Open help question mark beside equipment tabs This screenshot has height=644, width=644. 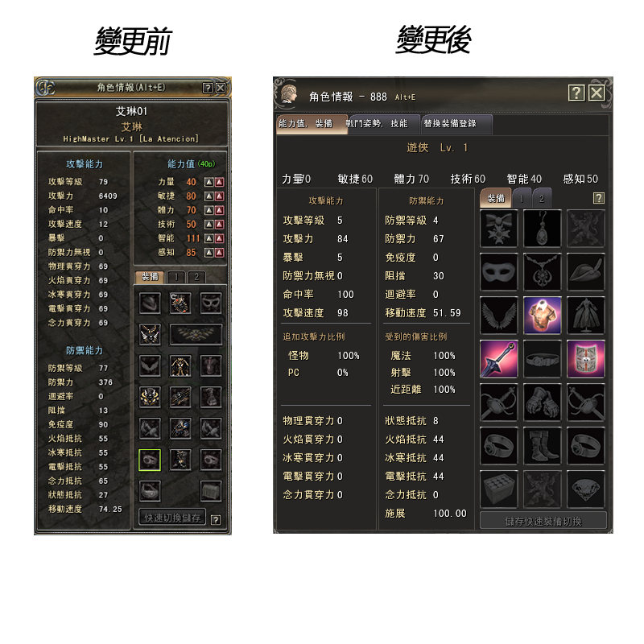coord(598,198)
